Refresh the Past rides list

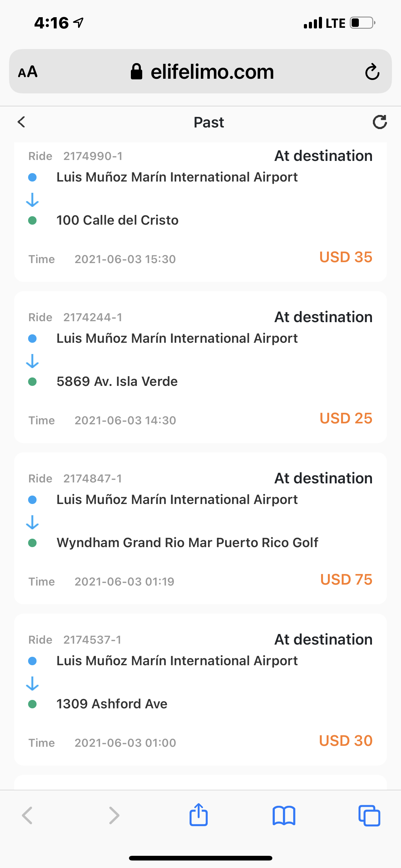(x=379, y=122)
